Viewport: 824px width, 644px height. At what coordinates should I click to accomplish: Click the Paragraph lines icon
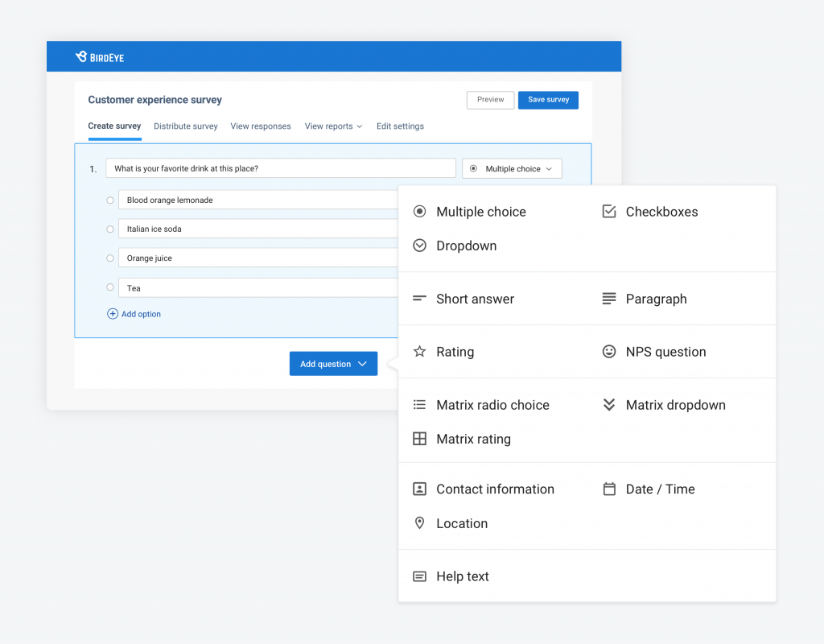click(609, 299)
